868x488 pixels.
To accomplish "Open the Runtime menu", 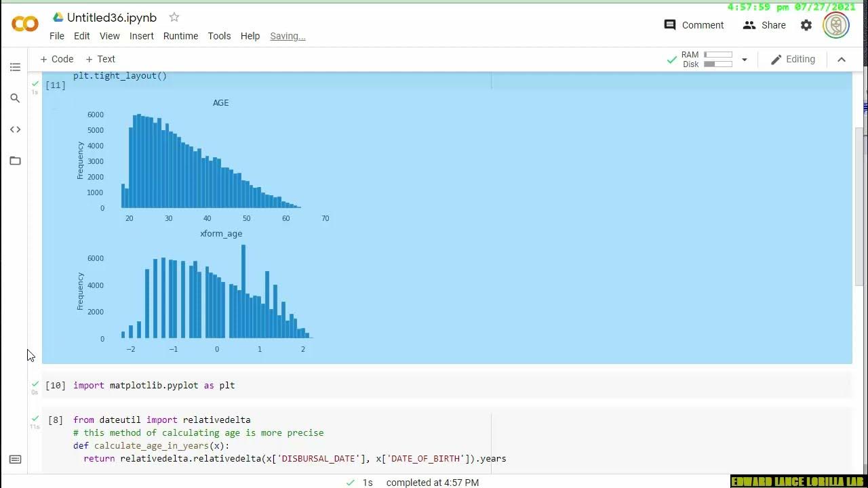I will click(180, 36).
